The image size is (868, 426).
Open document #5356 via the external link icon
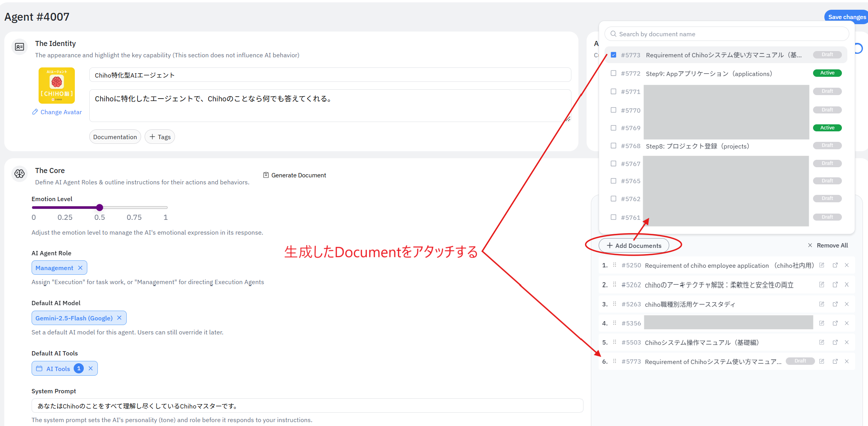click(x=835, y=323)
